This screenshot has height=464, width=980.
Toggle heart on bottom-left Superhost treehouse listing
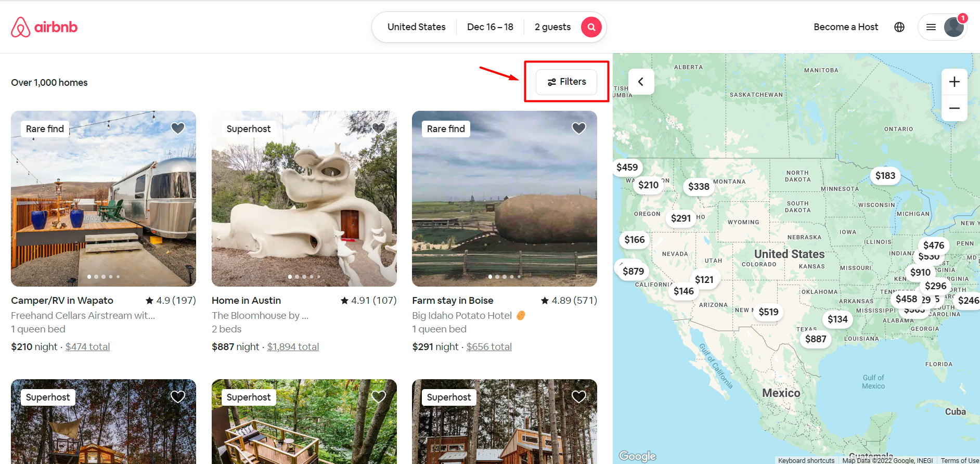(x=178, y=397)
